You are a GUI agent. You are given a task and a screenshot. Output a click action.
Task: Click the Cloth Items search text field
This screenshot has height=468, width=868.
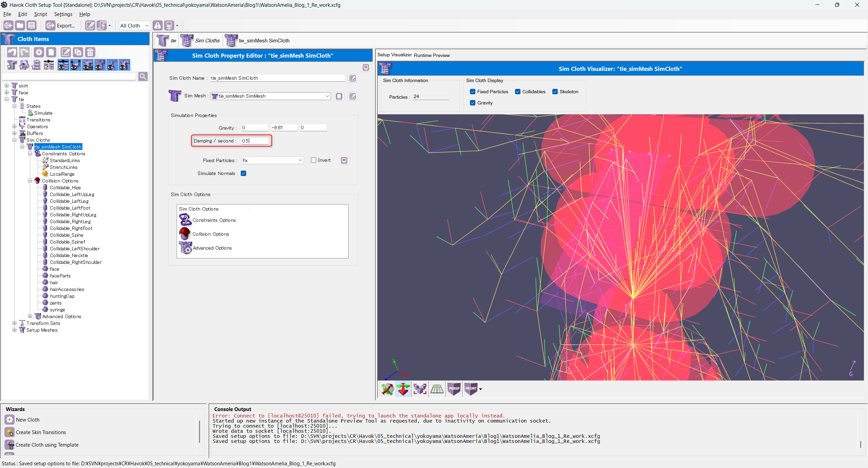69,77
